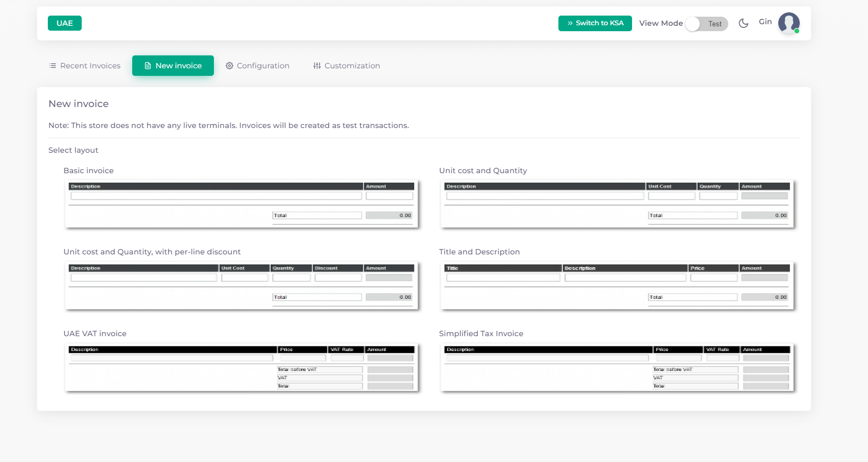Click the View Mode label
The image size is (868, 462).
[661, 23]
